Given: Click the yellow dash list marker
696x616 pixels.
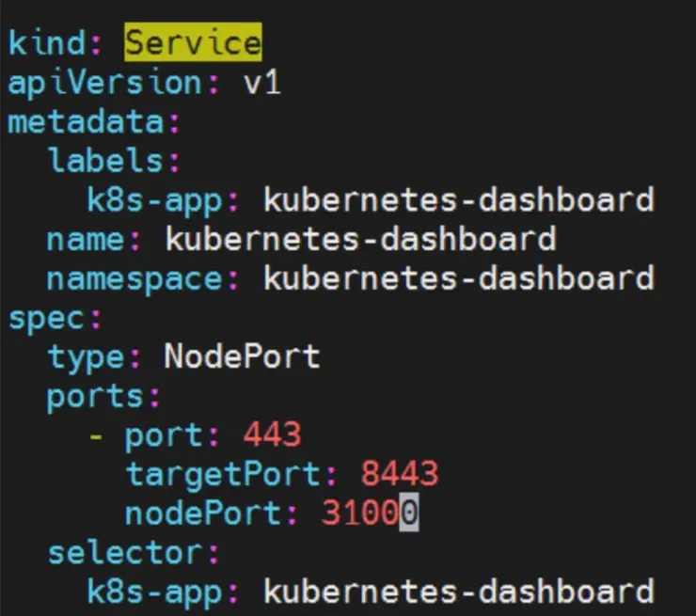Looking at the screenshot, I should point(96,434).
